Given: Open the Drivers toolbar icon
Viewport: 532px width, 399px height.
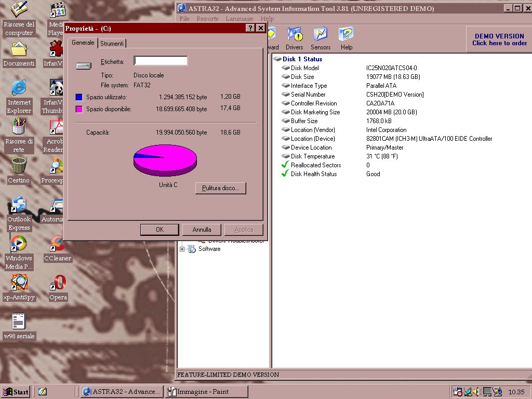Looking at the screenshot, I should [295, 38].
